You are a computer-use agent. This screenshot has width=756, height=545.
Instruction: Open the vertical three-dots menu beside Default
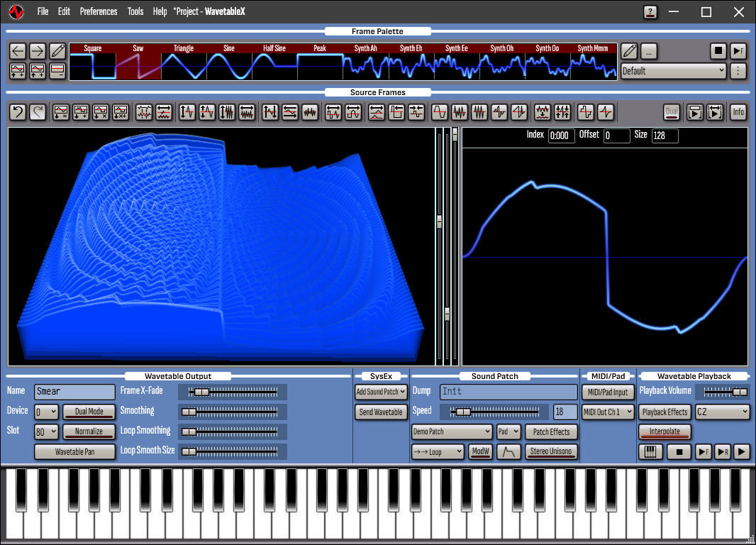pyautogui.click(x=738, y=71)
